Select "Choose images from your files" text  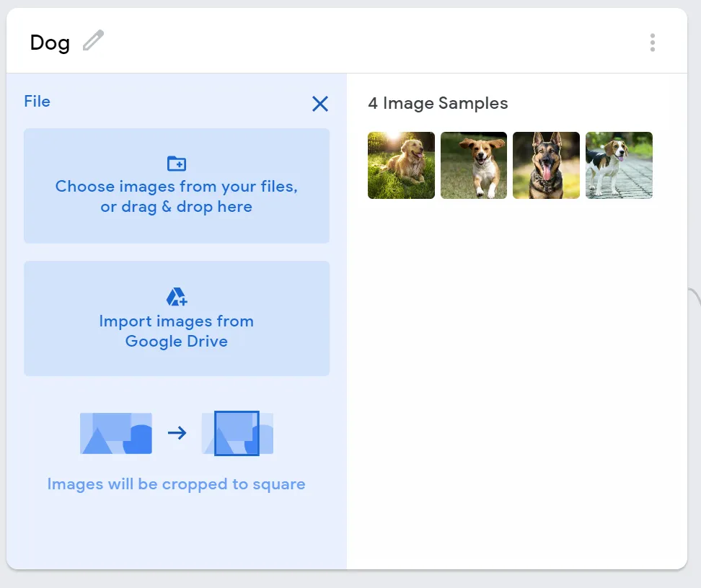[176, 187]
